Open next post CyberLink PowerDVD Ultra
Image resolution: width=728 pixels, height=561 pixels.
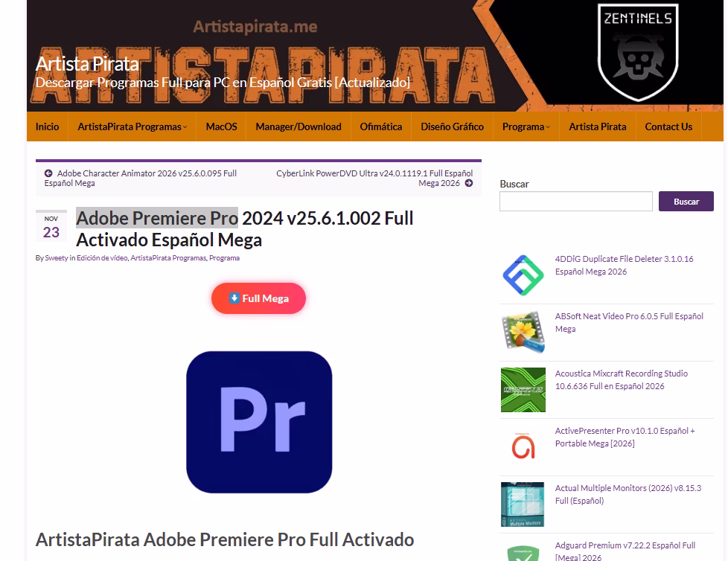(374, 178)
